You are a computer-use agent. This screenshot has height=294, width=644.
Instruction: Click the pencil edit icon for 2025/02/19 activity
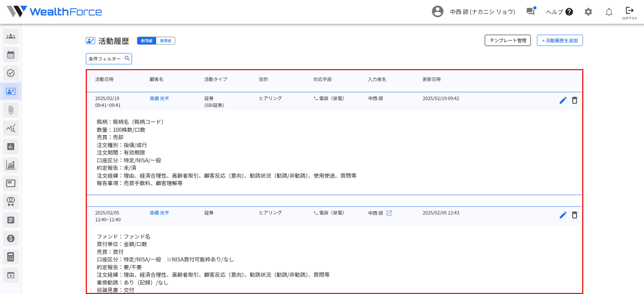(563, 100)
